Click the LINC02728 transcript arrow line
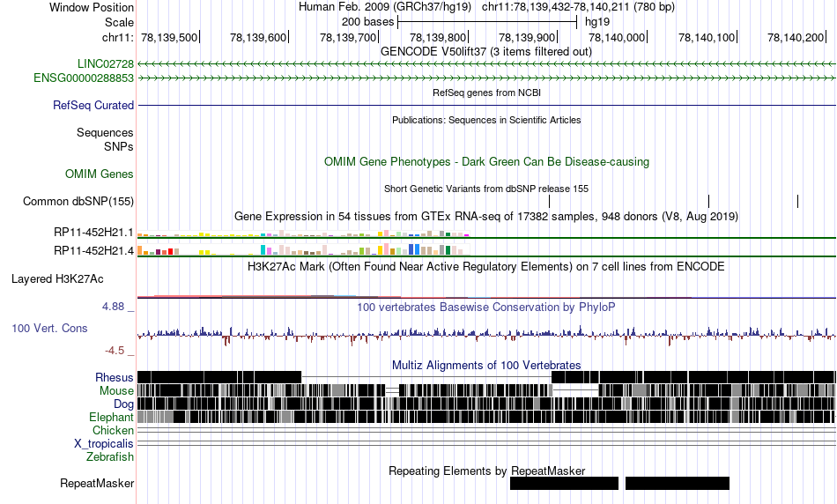 coord(486,63)
